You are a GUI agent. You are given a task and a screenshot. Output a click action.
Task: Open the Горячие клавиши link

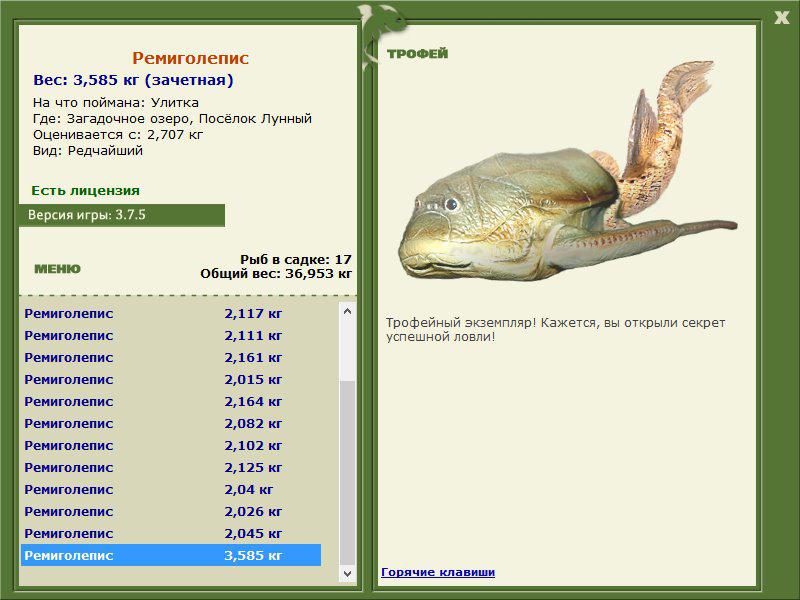point(438,572)
